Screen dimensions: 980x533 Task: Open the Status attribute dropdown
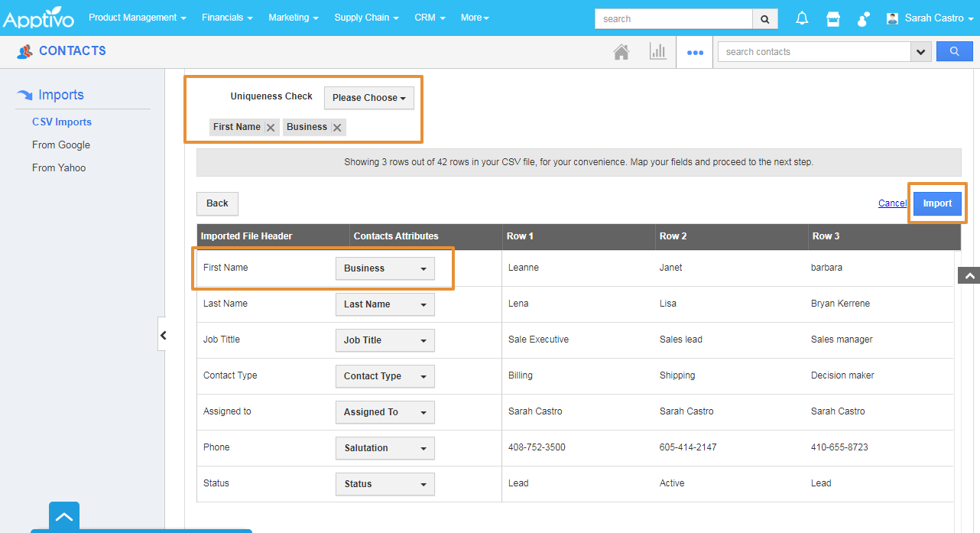385,484
